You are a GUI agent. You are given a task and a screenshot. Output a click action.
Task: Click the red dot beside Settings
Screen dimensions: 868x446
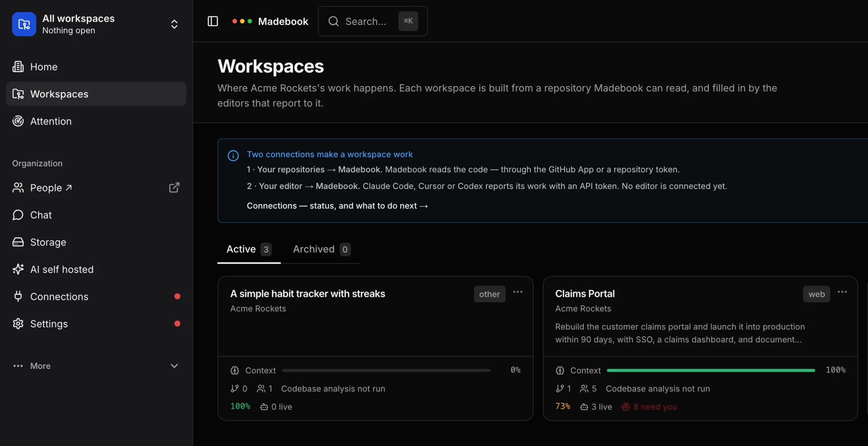pos(177,323)
